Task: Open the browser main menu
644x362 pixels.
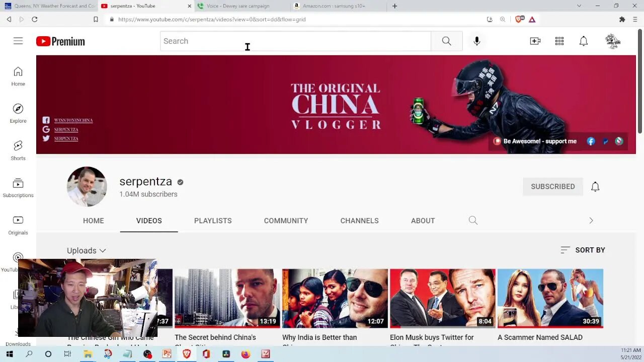Action: click(635, 19)
